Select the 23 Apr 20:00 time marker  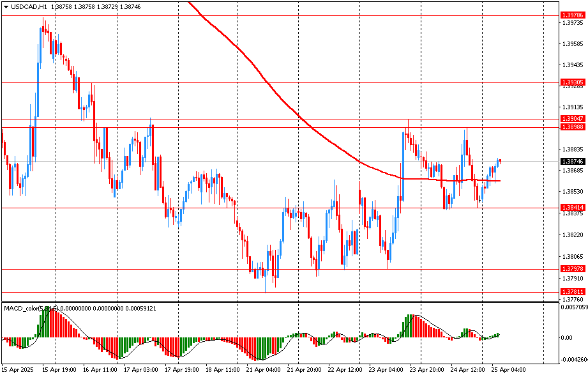(426, 370)
